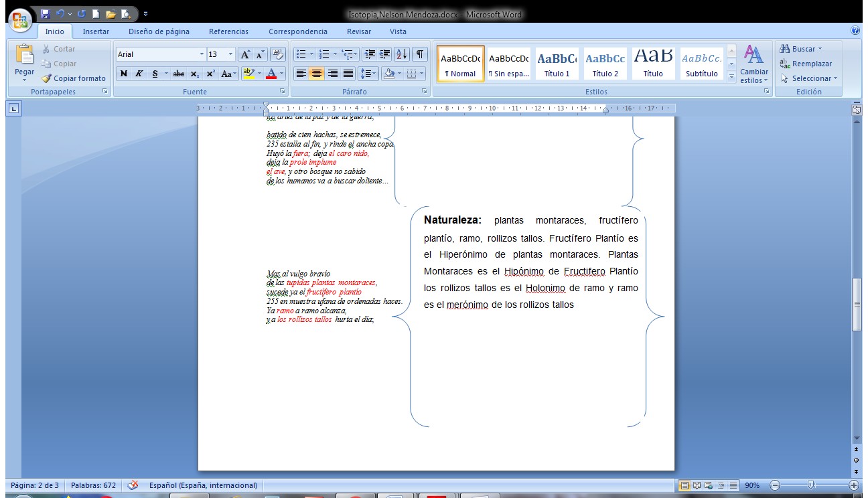868x498 pixels.
Task: Open change case (Aa) dropdown
Action: (229, 74)
